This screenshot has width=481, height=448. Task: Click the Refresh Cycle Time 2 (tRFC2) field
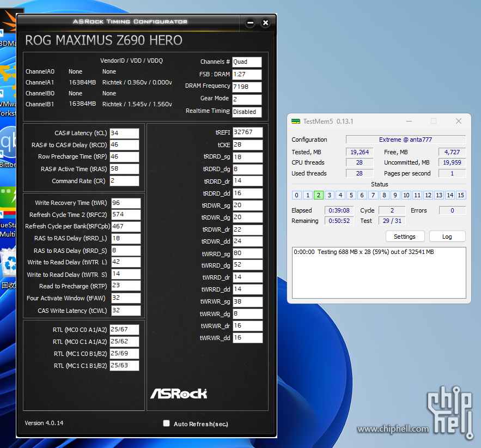click(x=126, y=215)
